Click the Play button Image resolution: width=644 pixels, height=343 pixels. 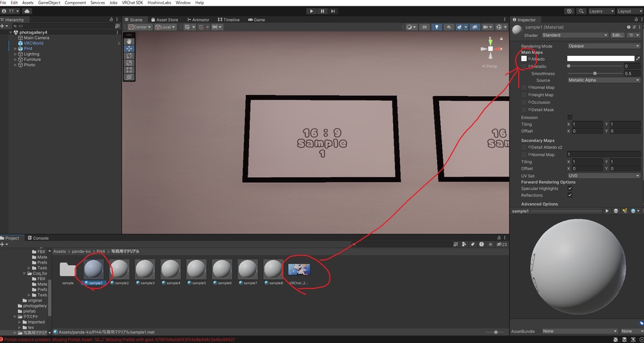click(311, 11)
